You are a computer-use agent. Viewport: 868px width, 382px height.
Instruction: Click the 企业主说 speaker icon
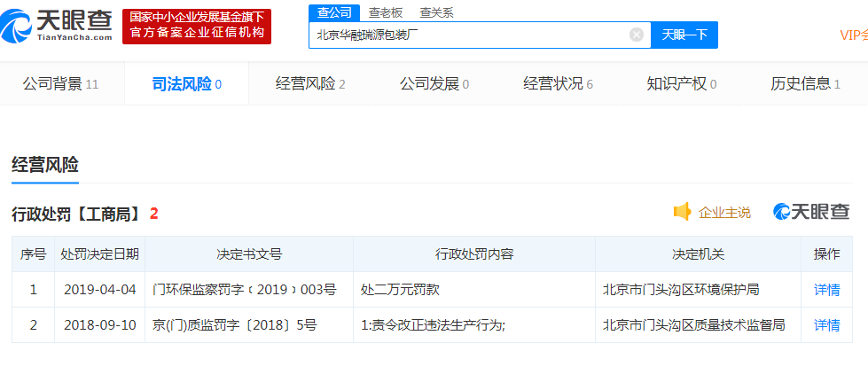coord(682,212)
